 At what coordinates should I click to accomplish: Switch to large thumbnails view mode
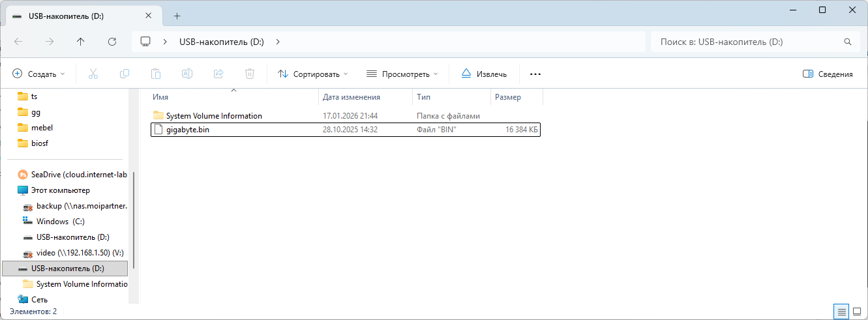(857, 312)
